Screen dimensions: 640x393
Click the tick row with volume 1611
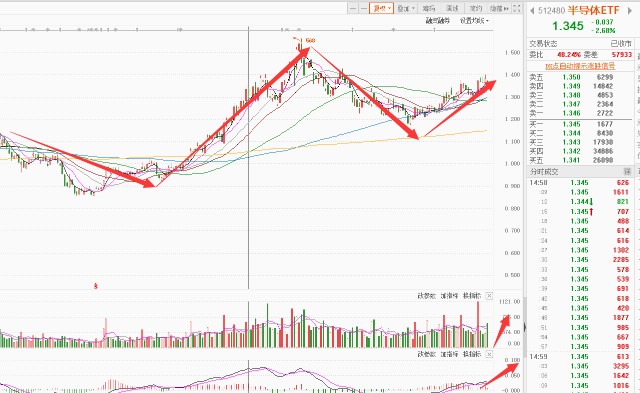tap(580, 192)
